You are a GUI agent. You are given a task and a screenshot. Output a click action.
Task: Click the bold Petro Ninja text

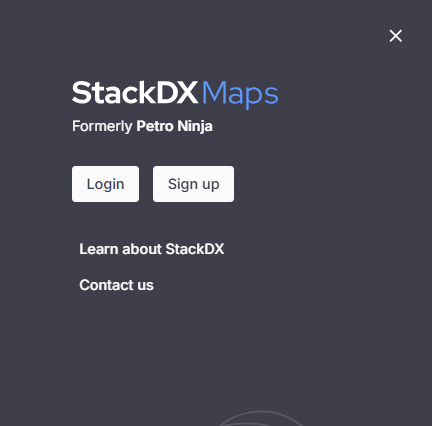click(x=174, y=126)
